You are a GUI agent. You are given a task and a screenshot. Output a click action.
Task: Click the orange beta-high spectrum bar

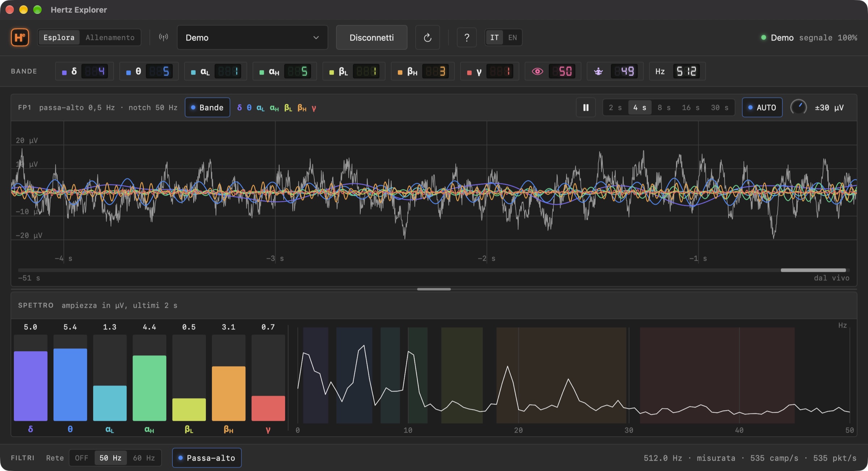coord(229,394)
